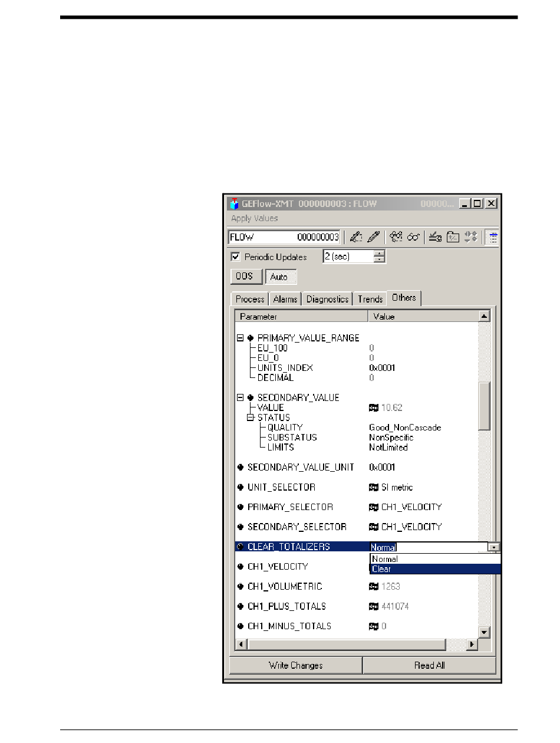This screenshot has width=560, height=743.
Task: Click the Write Changes button
Action: click(296, 665)
